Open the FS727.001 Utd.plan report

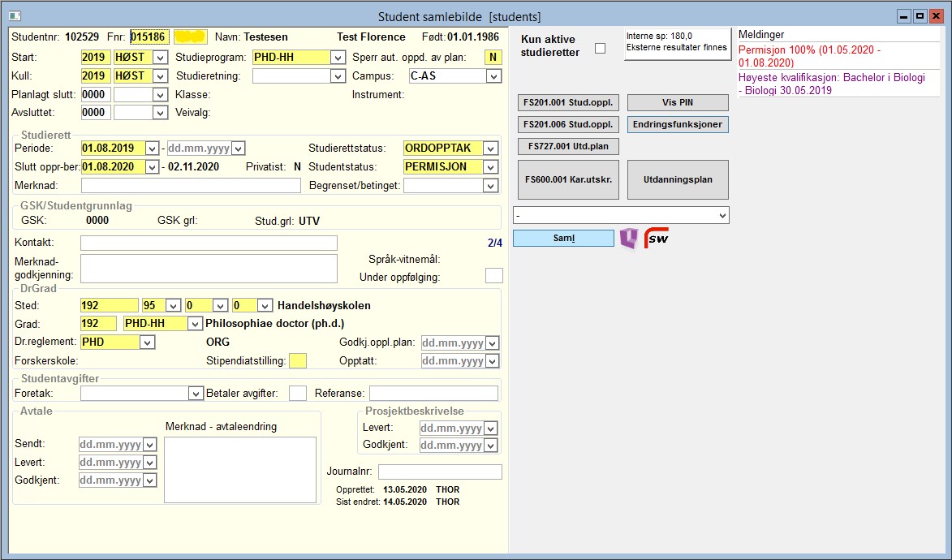pos(568,146)
